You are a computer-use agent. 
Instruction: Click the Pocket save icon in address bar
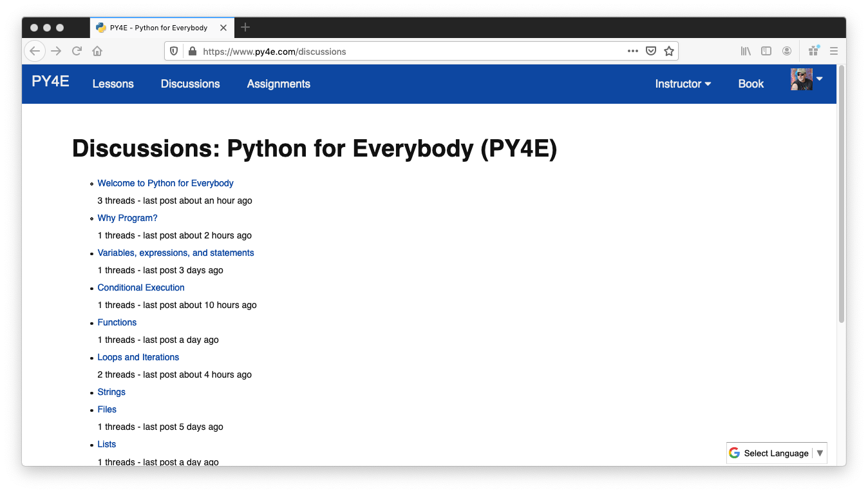point(651,51)
